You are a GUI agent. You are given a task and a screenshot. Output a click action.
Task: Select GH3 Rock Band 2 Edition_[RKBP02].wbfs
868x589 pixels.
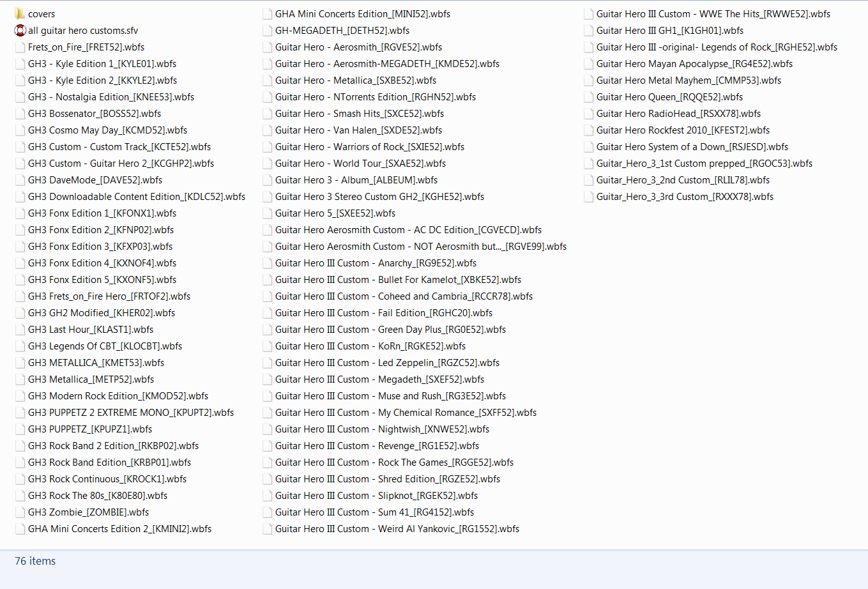(x=113, y=445)
